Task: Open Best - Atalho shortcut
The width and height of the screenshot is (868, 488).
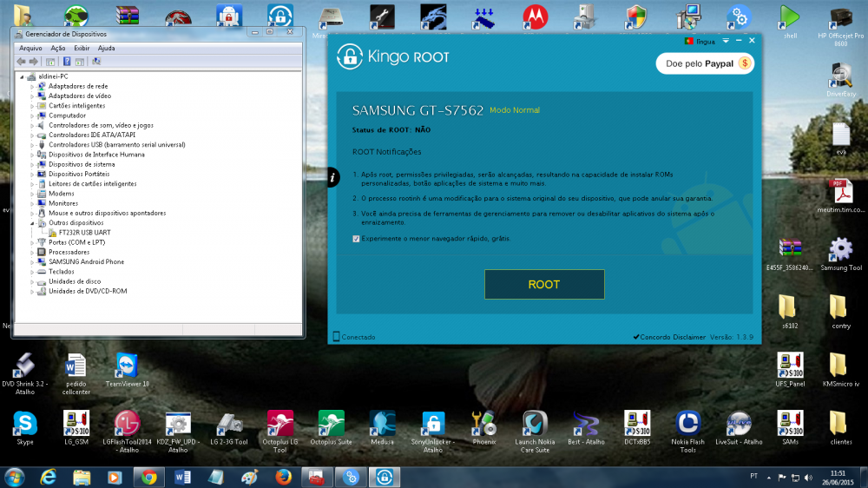Action: [x=586, y=429]
